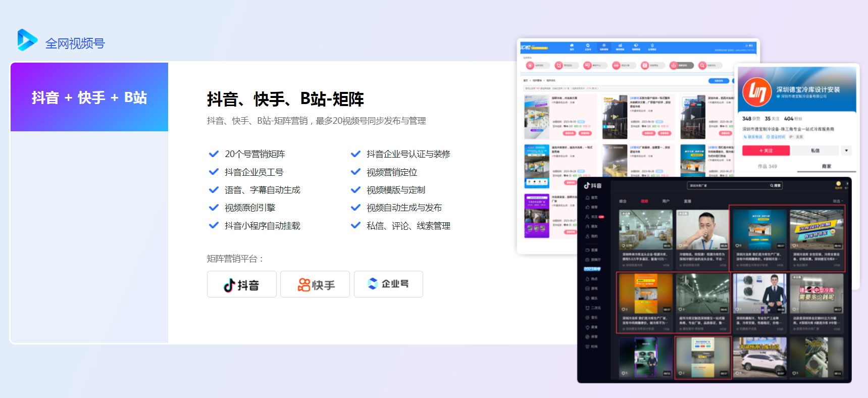Open the 抖音 platform button
Screen dimensions: 868x398
pos(241,284)
